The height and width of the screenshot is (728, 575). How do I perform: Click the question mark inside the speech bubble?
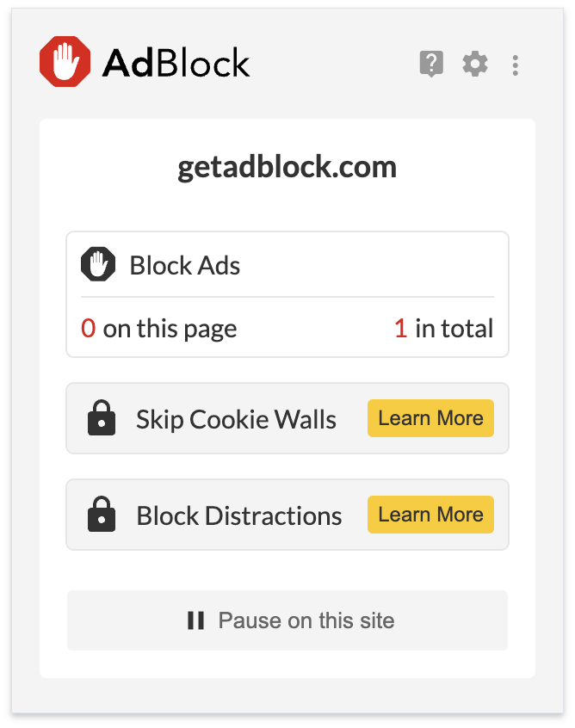pyautogui.click(x=431, y=64)
